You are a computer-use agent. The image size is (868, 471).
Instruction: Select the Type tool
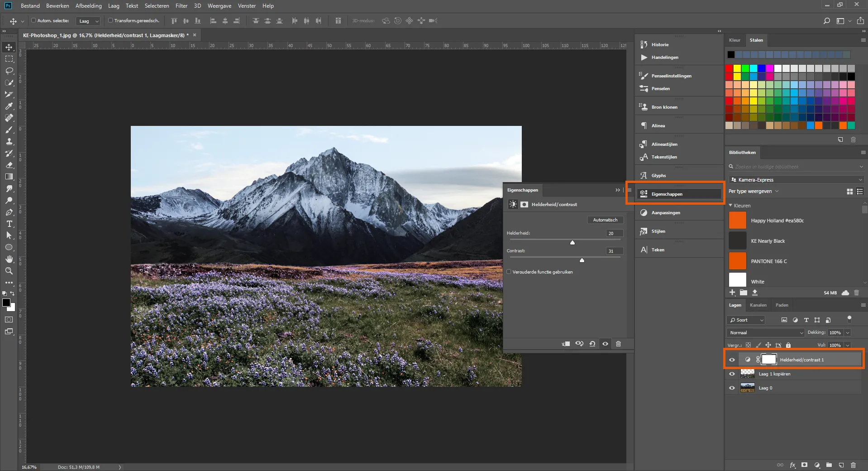coord(9,224)
